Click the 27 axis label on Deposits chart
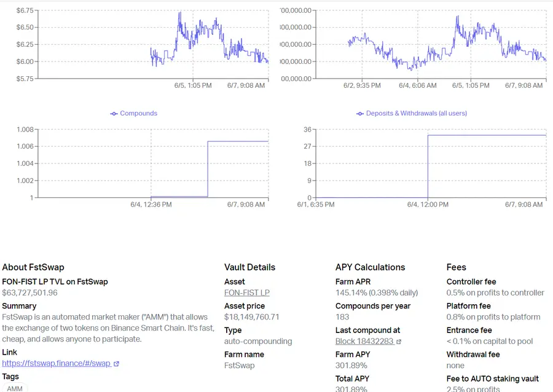The height and width of the screenshot is (392, 553). [x=308, y=146]
